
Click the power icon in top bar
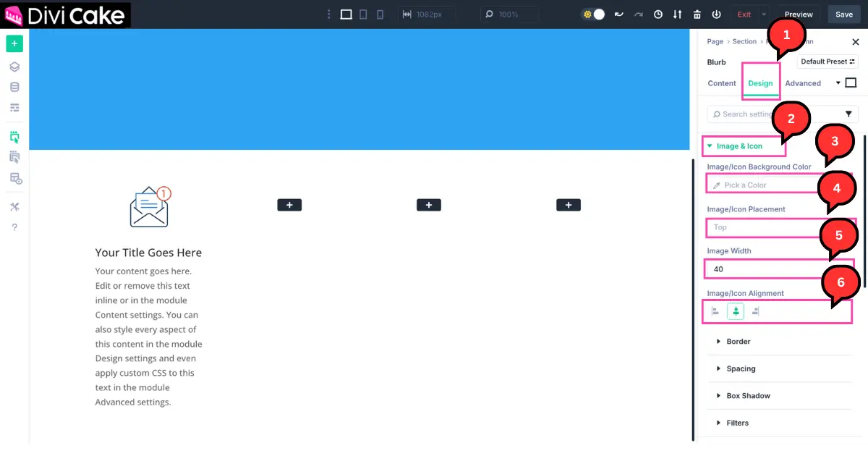pyautogui.click(x=716, y=14)
